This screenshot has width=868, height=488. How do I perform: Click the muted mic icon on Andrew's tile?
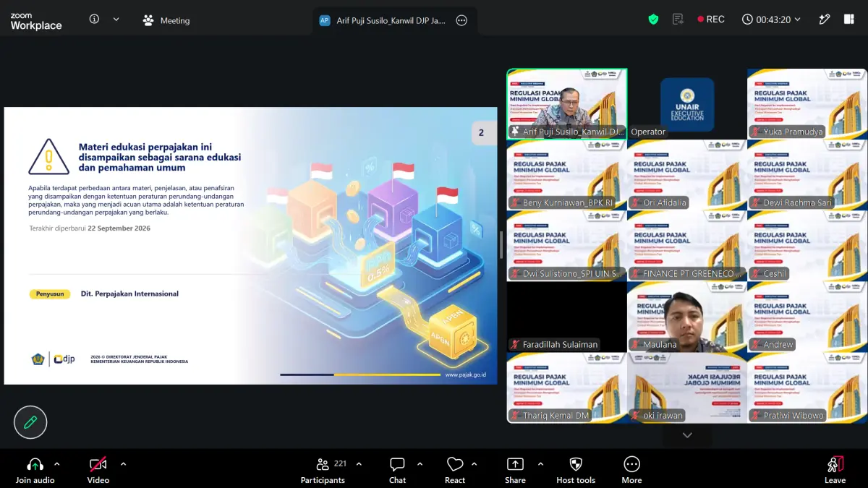[756, 345]
